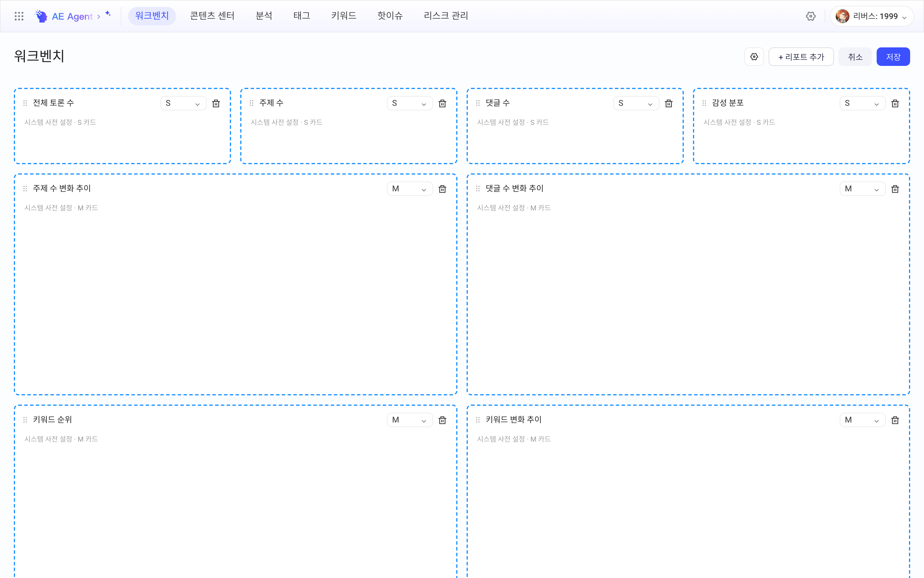
Task: Click the sparkle icon next to AE Agent
Action: 108,14
